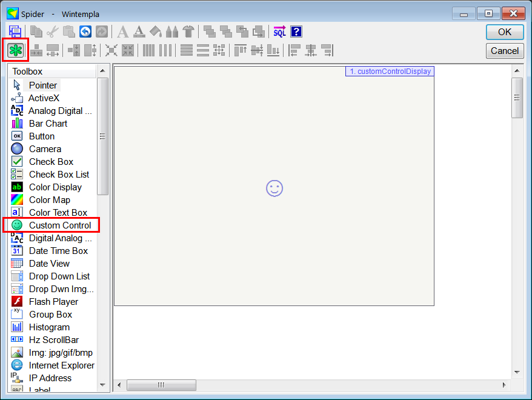532x400 pixels.
Task: Click the Copy toolbar icon
Action: 36,32
